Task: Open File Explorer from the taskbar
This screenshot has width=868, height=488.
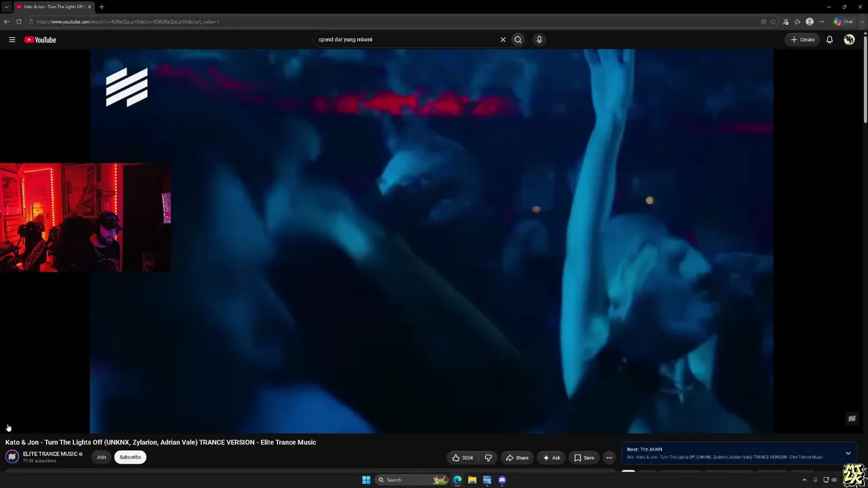Action: pyautogui.click(x=472, y=480)
